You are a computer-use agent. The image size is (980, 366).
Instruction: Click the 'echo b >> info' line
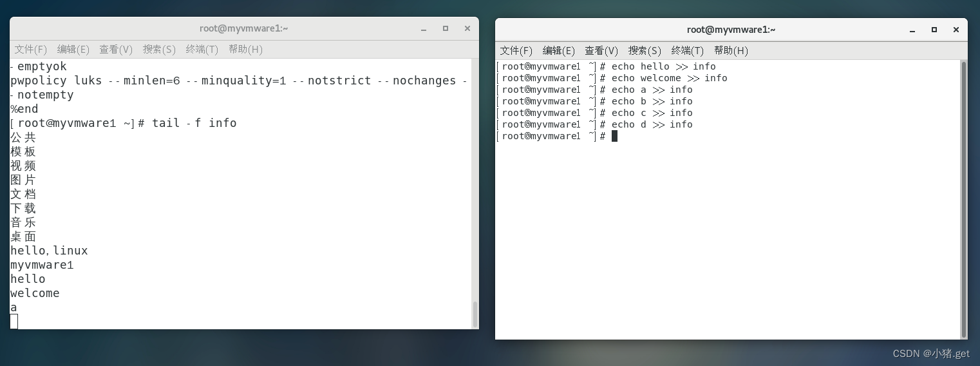(x=595, y=101)
